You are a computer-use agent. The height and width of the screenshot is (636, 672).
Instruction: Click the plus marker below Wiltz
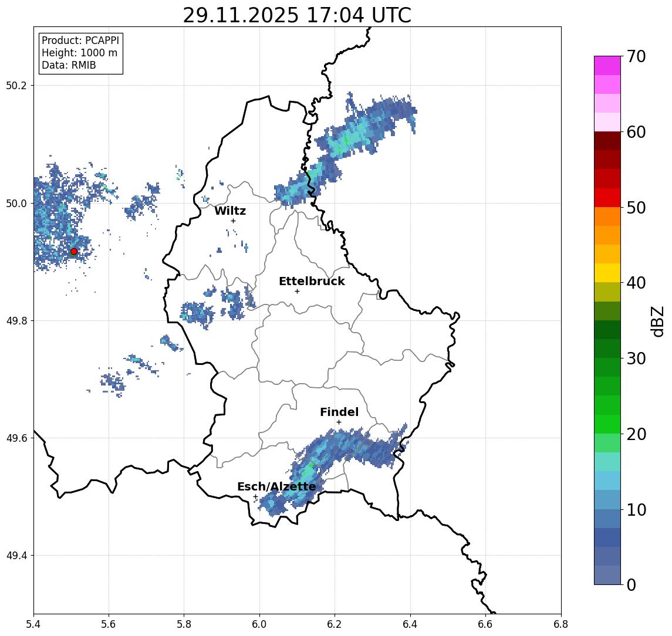coord(233,221)
